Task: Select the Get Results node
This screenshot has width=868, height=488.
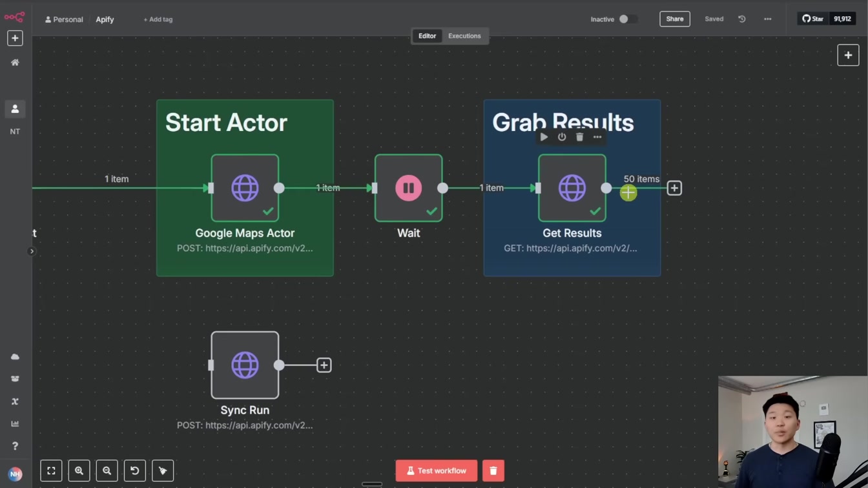Action: click(x=572, y=188)
